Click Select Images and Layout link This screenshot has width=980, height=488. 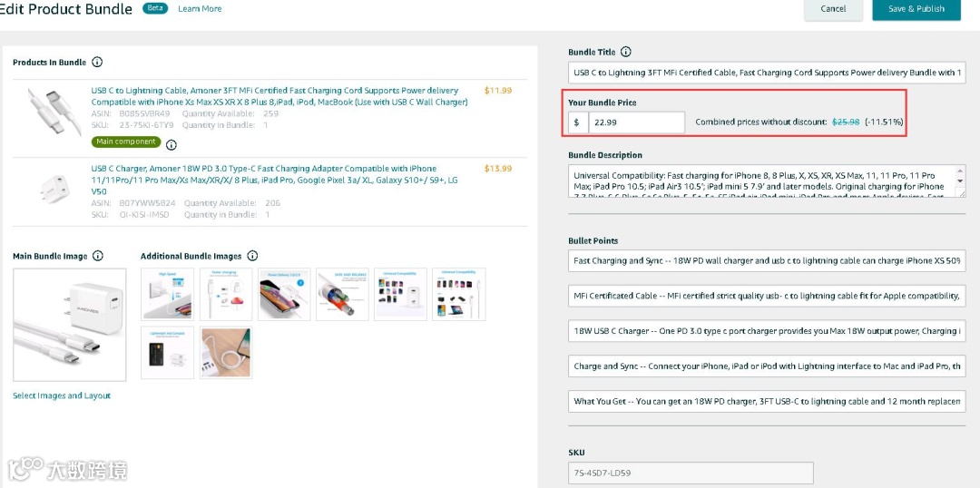tap(62, 395)
